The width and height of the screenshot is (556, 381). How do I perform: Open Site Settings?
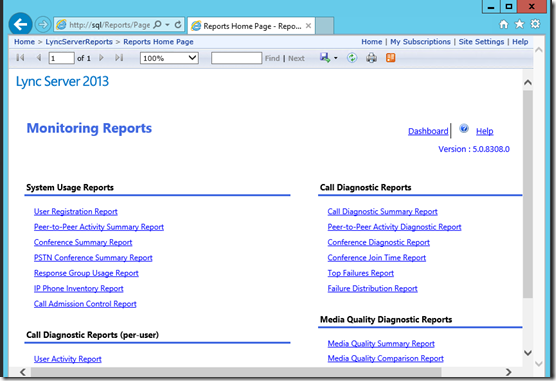pyautogui.click(x=481, y=42)
